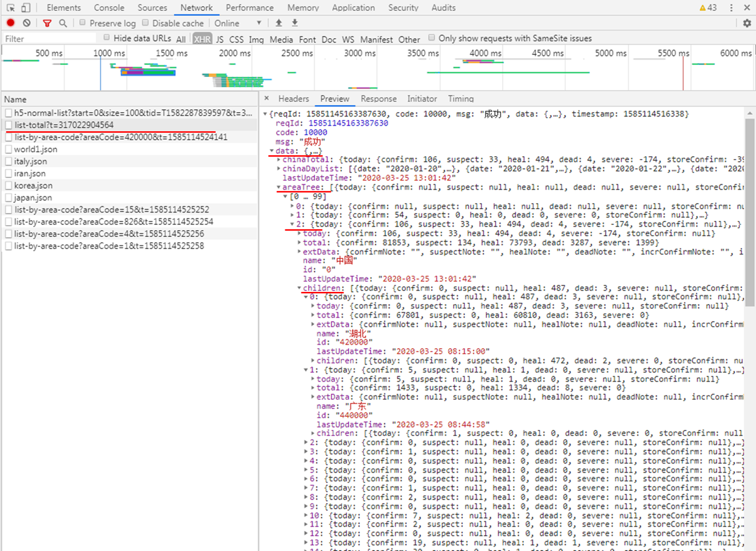Toggle the red filter funnel icon
This screenshot has height=551, width=756.
(47, 23)
